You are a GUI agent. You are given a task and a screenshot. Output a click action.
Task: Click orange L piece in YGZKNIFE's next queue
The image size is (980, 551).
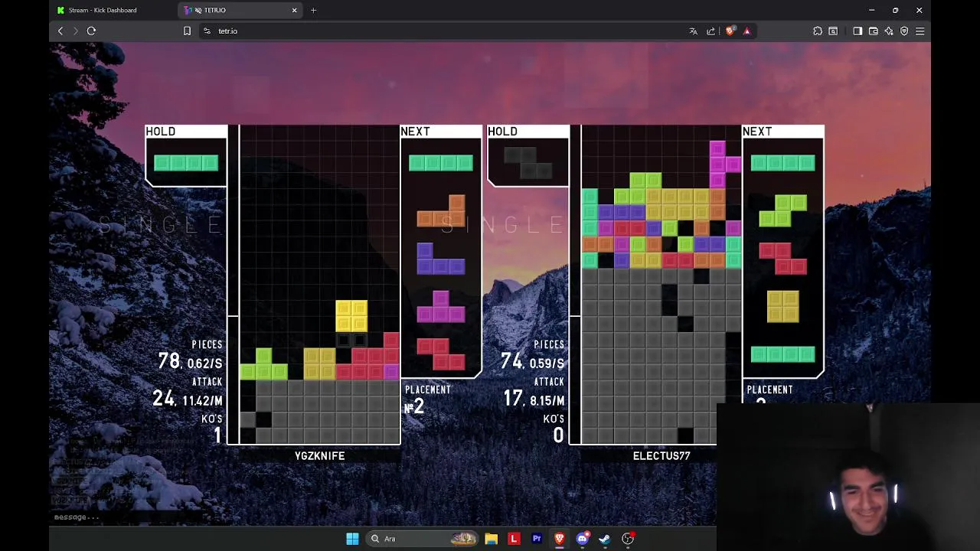[441, 212]
